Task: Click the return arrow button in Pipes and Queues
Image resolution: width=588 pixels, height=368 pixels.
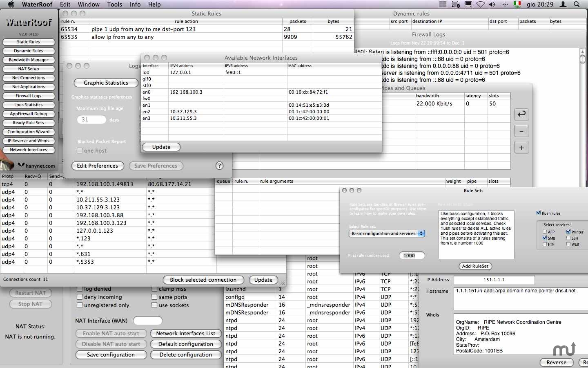Action: (x=521, y=114)
